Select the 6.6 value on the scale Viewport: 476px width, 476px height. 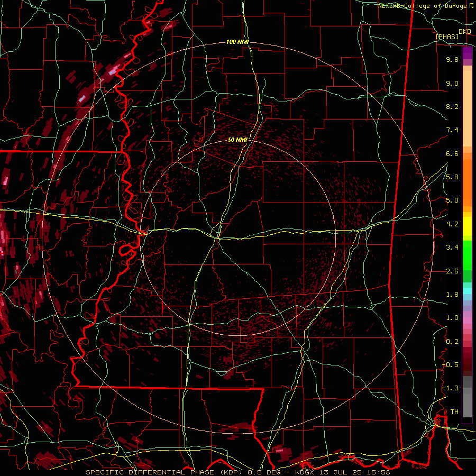452,153
